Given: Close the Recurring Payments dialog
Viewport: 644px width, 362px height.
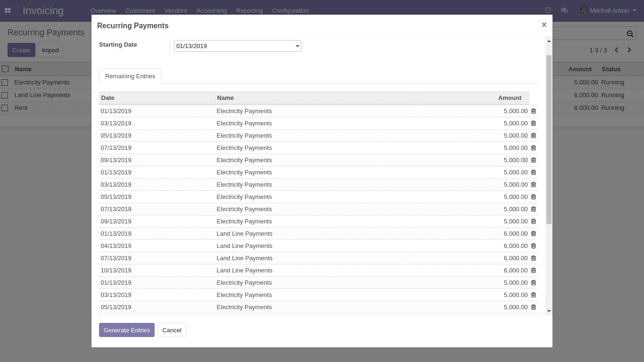Looking at the screenshot, I should pyautogui.click(x=544, y=25).
